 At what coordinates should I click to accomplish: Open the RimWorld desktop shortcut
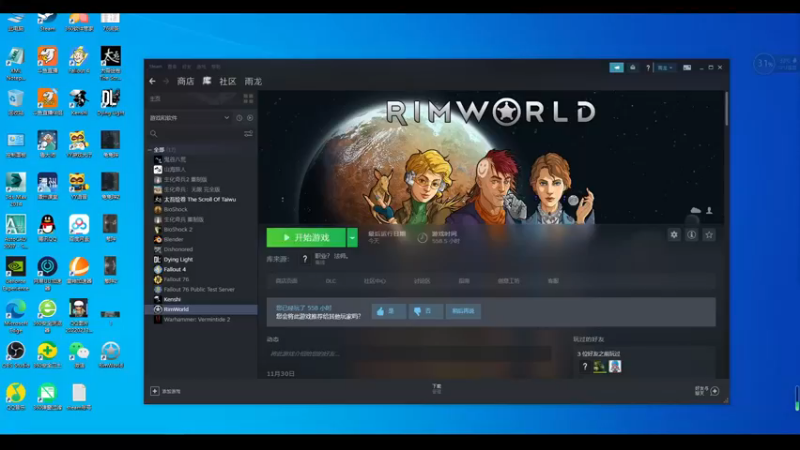point(110,354)
